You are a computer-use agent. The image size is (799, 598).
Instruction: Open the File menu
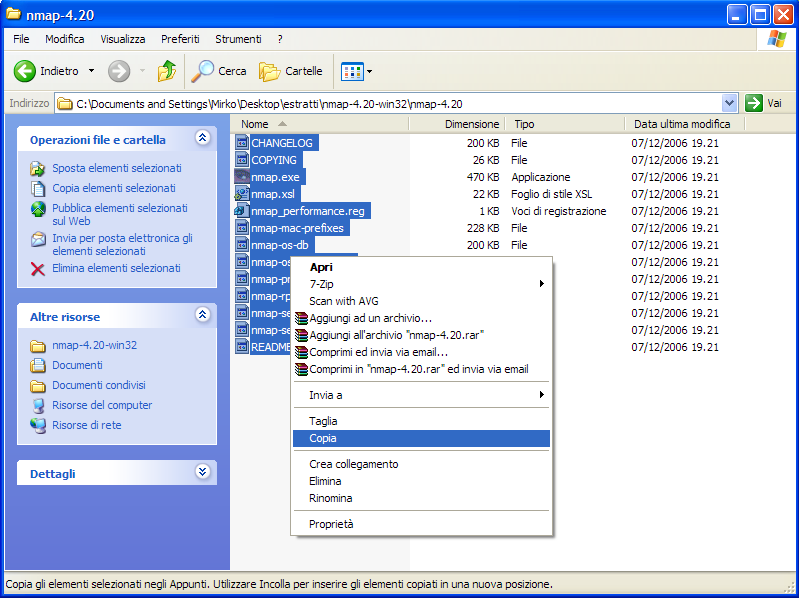tap(21, 39)
